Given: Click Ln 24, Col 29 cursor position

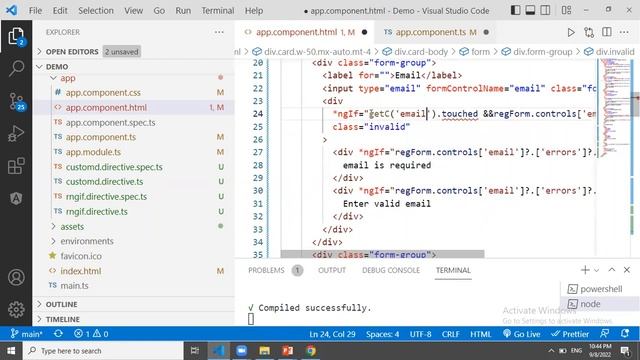Looking at the screenshot, I should 332,334.
